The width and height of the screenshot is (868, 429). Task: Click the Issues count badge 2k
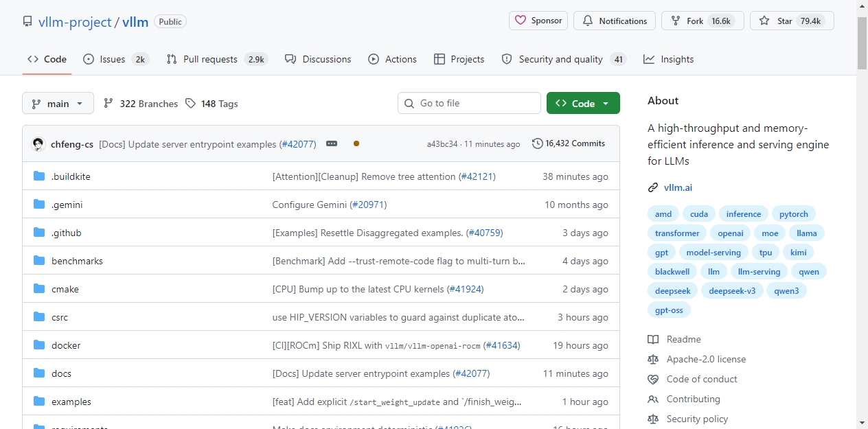[140, 59]
